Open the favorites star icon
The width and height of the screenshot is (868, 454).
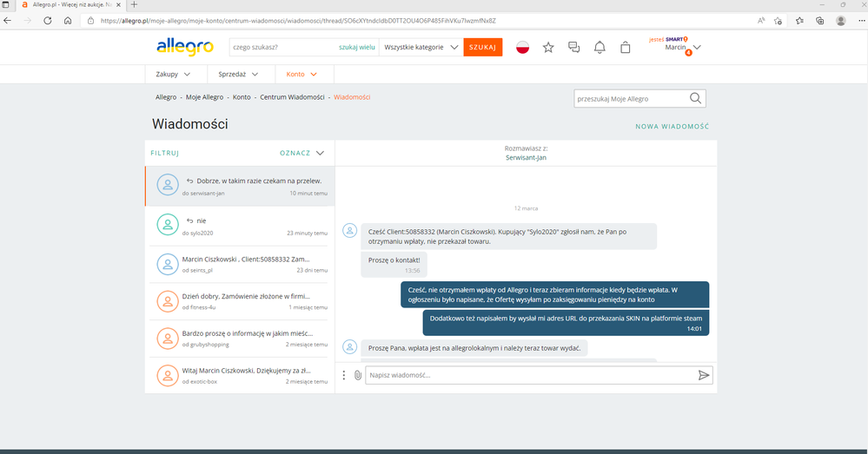point(548,48)
